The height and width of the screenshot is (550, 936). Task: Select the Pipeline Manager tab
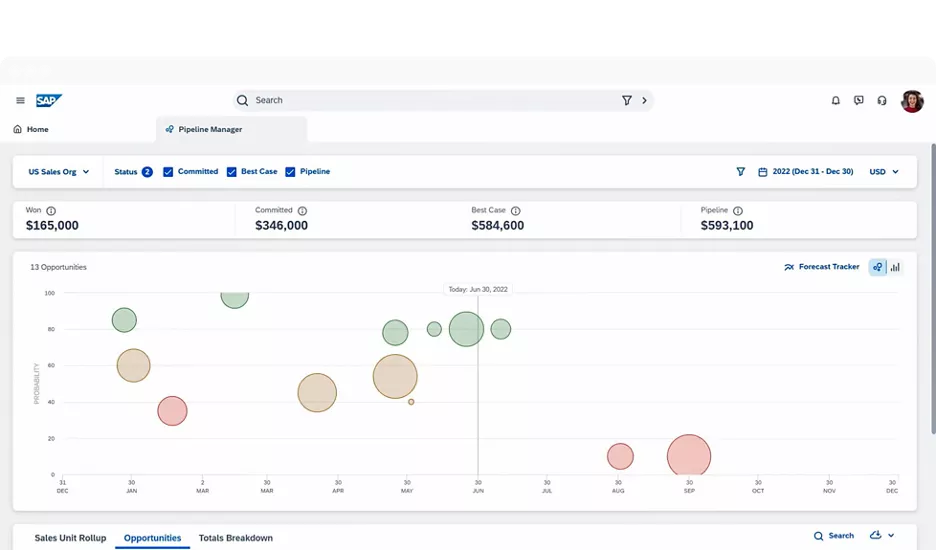click(232, 129)
